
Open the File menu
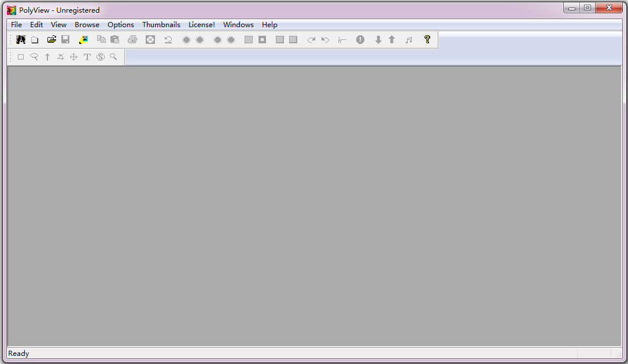pos(16,24)
